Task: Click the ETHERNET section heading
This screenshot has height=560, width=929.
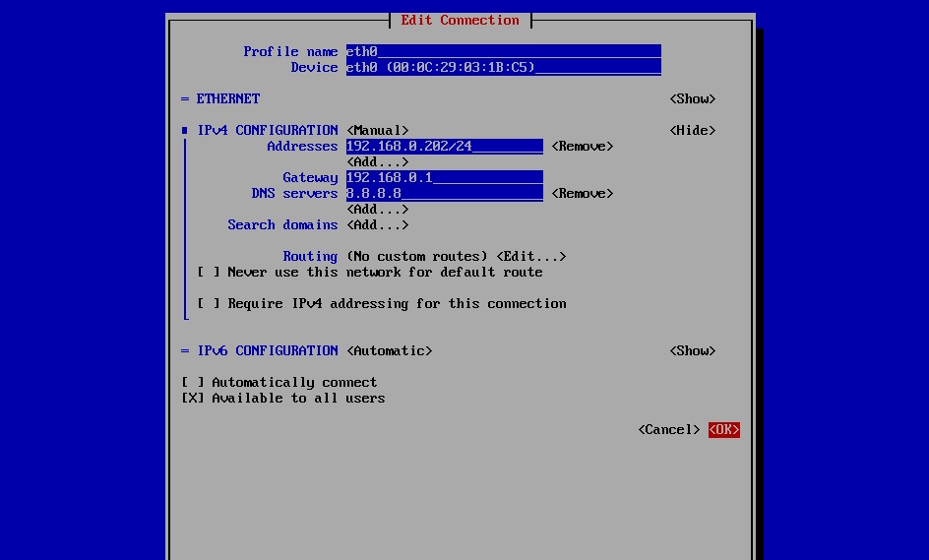Action: (x=228, y=99)
